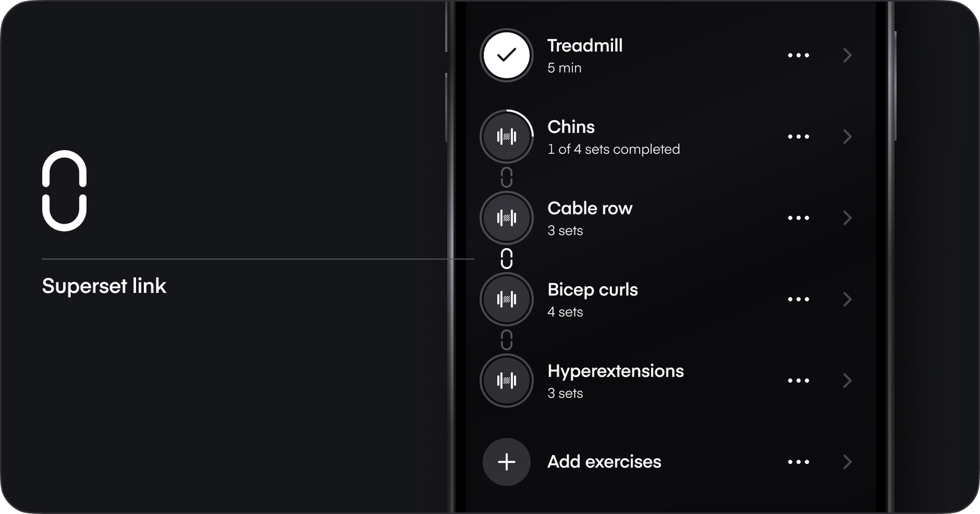
Task: Expand Hyperextensions with its chevron
Action: (848, 380)
